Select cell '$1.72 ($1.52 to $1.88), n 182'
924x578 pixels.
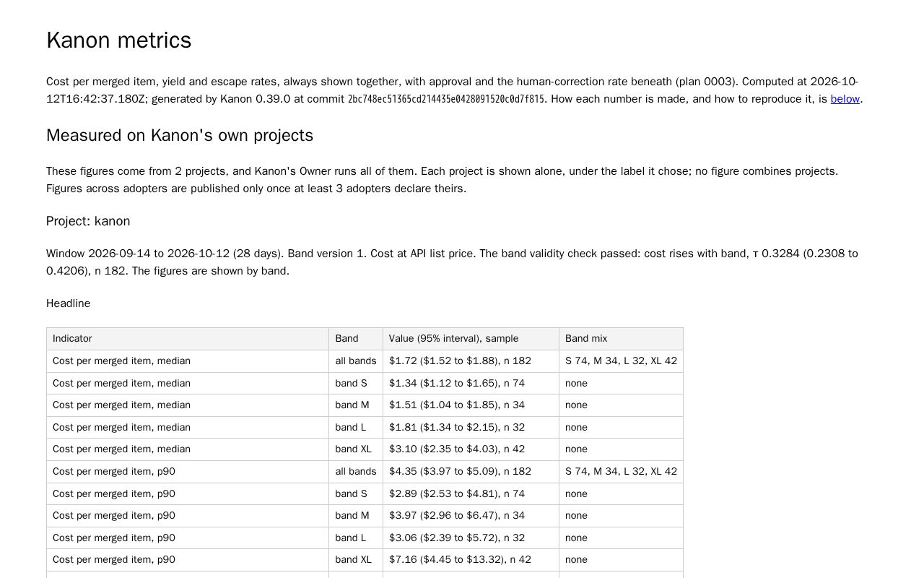(471, 361)
